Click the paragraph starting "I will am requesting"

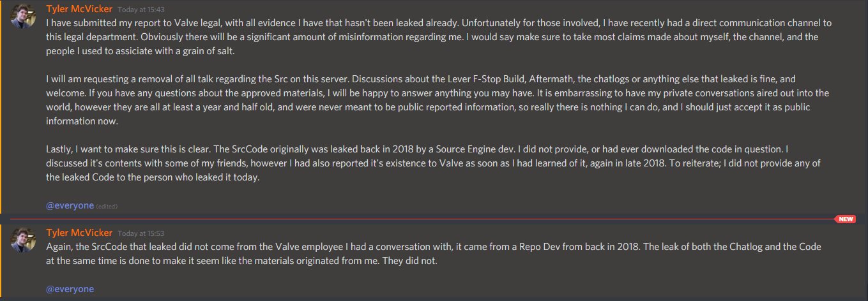click(434, 100)
